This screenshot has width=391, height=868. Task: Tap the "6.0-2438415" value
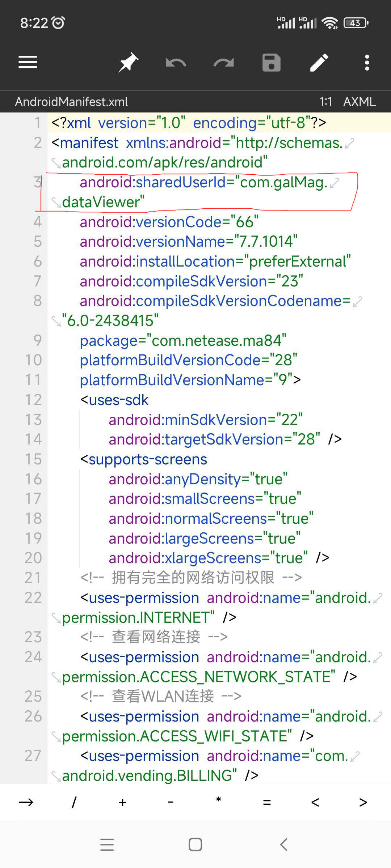click(x=110, y=320)
